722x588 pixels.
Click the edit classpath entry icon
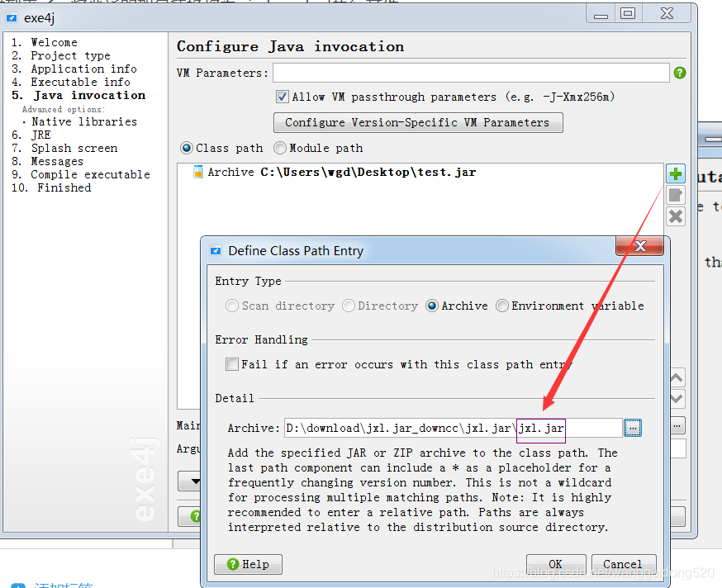[676, 195]
